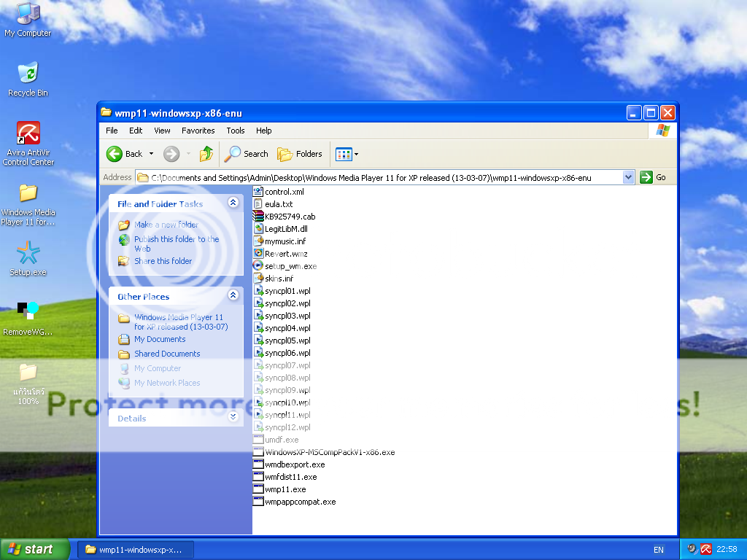Launch Avira AntiVir Control Center shortcut
The height and width of the screenshot is (560, 747).
coord(28,143)
